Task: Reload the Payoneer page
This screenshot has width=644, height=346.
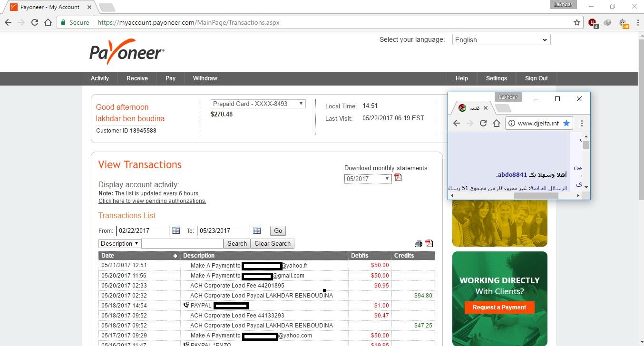Action: (34, 22)
